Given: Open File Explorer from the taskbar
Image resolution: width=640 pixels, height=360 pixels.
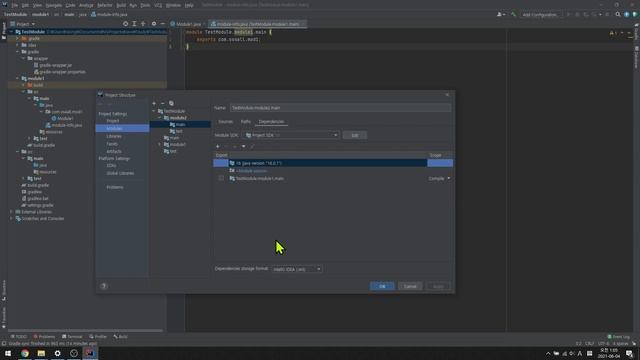Looking at the screenshot, I should pyautogui.click(x=41, y=353).
